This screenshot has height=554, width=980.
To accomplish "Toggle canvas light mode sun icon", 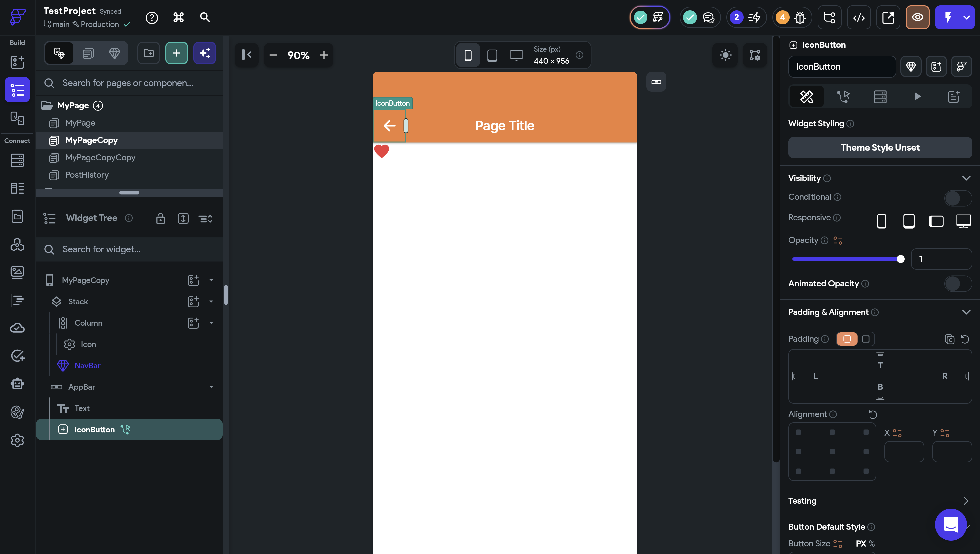I will tap(725, 55).
